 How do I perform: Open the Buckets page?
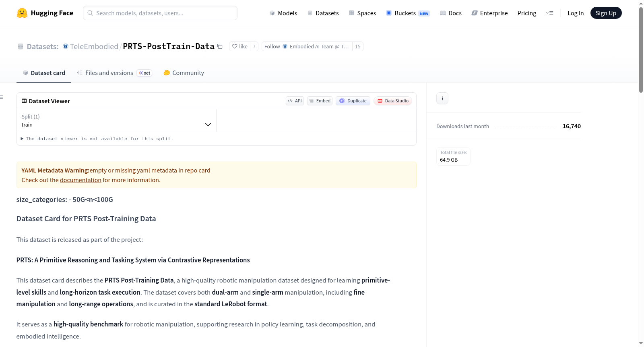point(408,13)
